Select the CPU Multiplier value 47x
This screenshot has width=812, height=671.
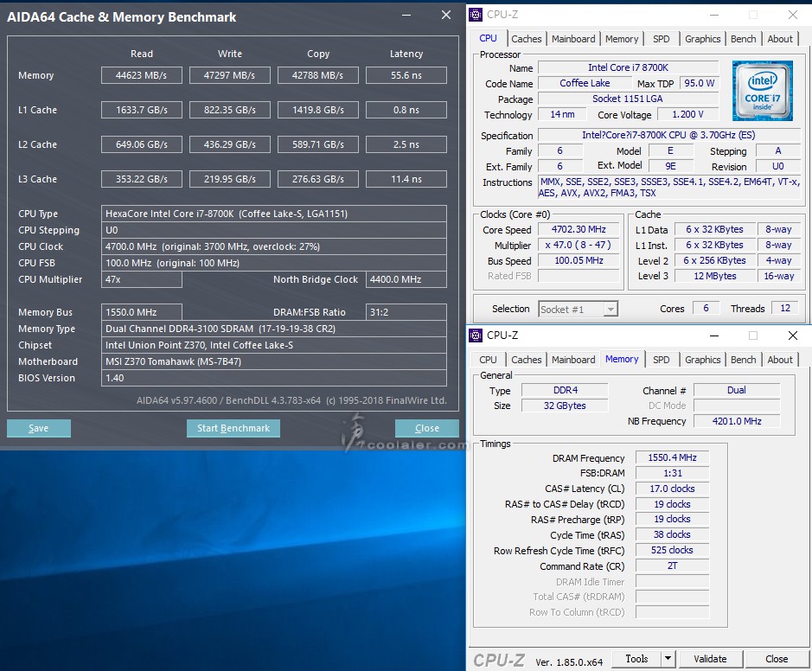141,279
